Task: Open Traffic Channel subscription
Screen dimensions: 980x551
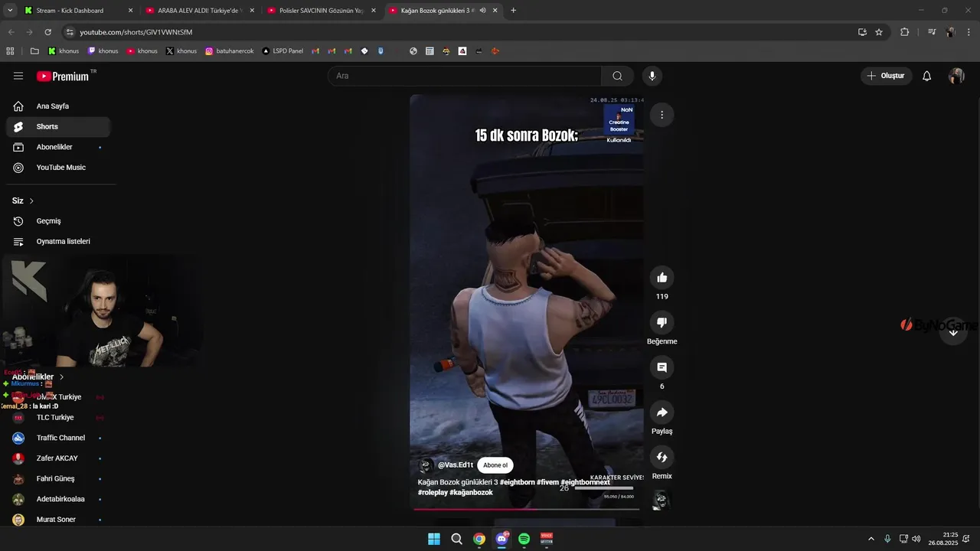Action: tap(58, 438)
